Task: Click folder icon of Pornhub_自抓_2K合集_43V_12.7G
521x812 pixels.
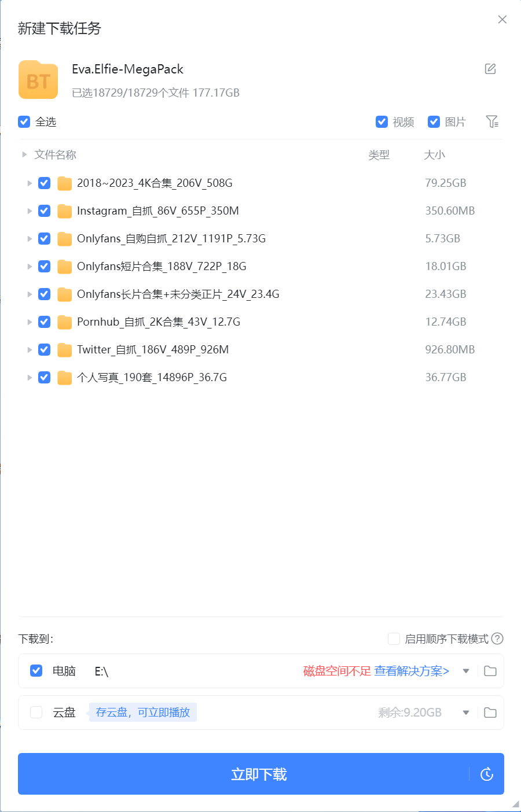Action: tap(65, 322)
